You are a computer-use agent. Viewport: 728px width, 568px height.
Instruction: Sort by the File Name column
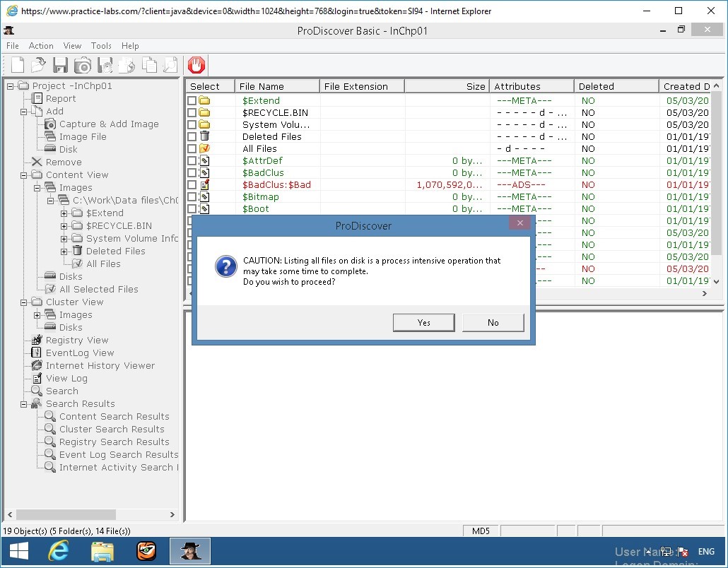[x=277, y=86]
